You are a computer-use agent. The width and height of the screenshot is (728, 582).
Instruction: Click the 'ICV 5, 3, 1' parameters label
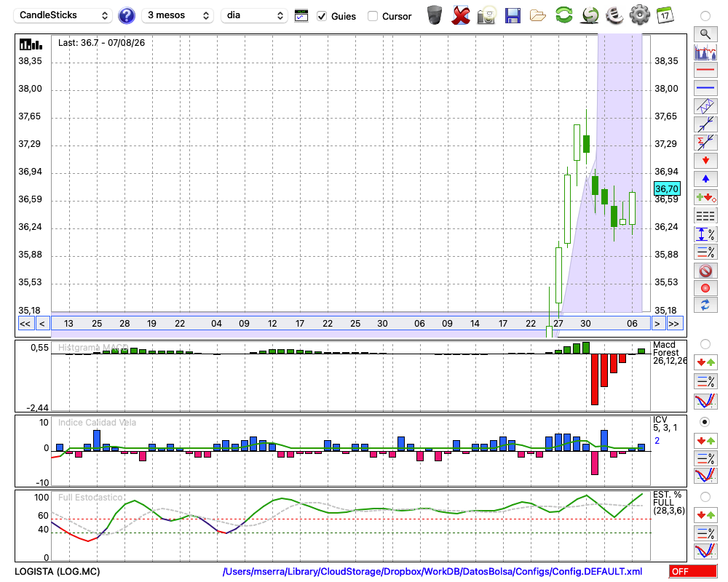point(665,423)
